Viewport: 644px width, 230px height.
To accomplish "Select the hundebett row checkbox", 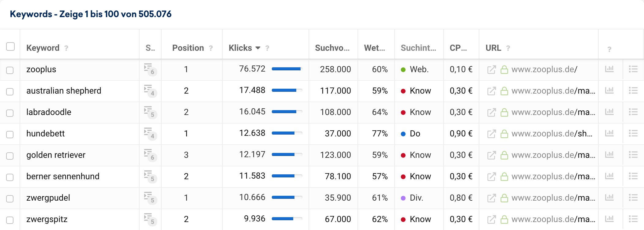I will [10, 134].
